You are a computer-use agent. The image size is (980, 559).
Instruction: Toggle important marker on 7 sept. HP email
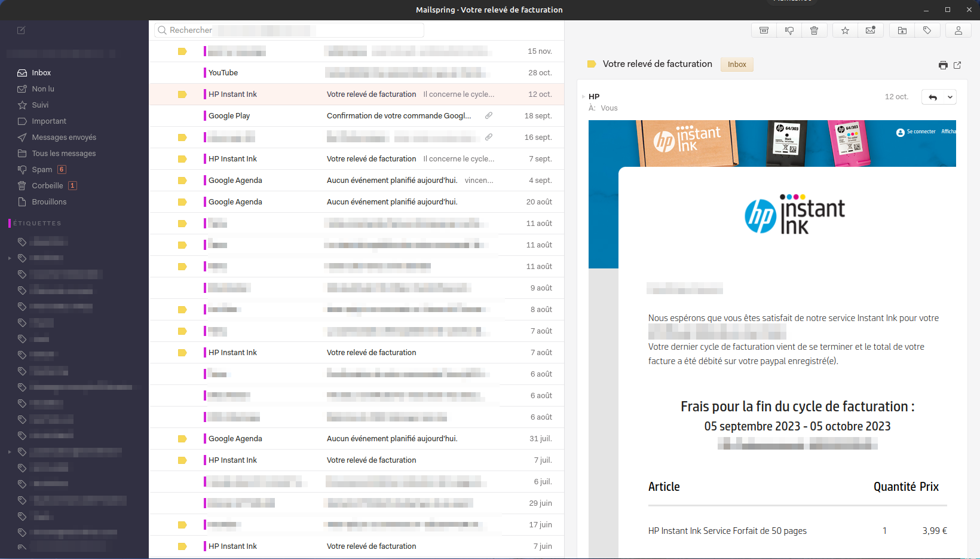(x=182, y=159)
